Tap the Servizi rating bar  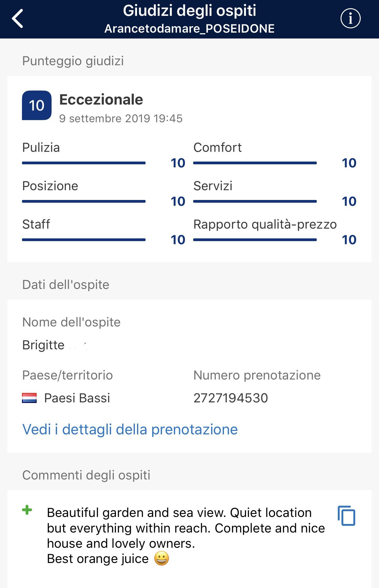point(255,201)
